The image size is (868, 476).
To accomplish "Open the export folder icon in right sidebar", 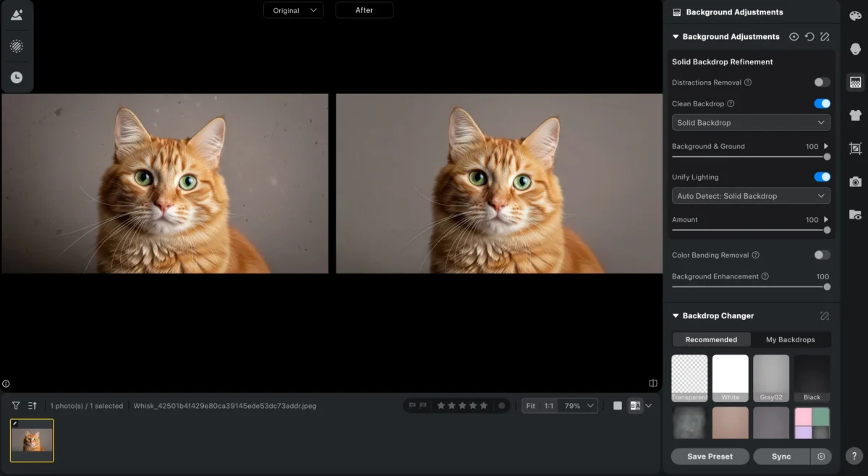I will 856,215.
